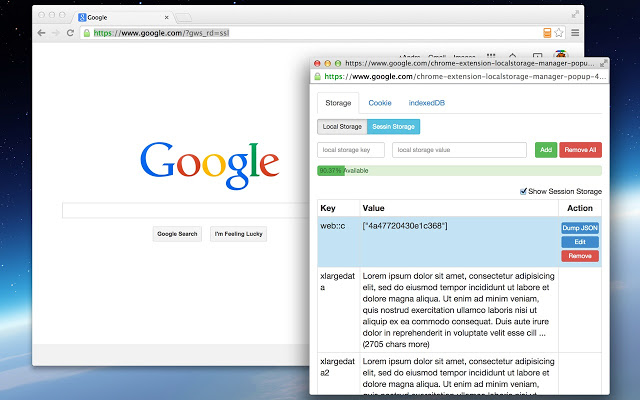Toggle Show Session Storage checkbox
640x400 pixels.
point(523,191)
